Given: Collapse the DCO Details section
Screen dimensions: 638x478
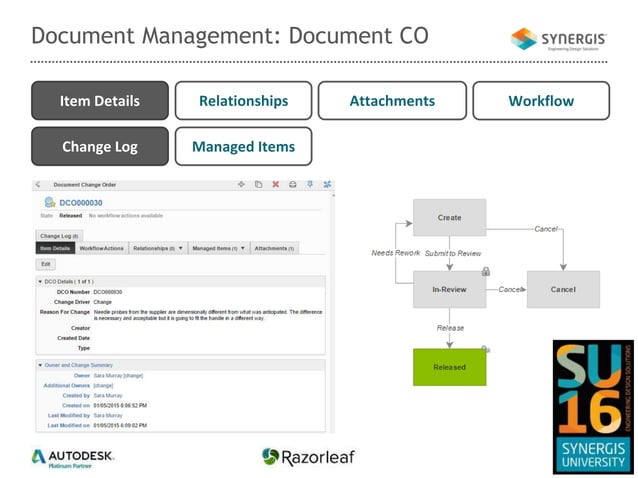Looking at the screenshot, I should tap(40, 282).
